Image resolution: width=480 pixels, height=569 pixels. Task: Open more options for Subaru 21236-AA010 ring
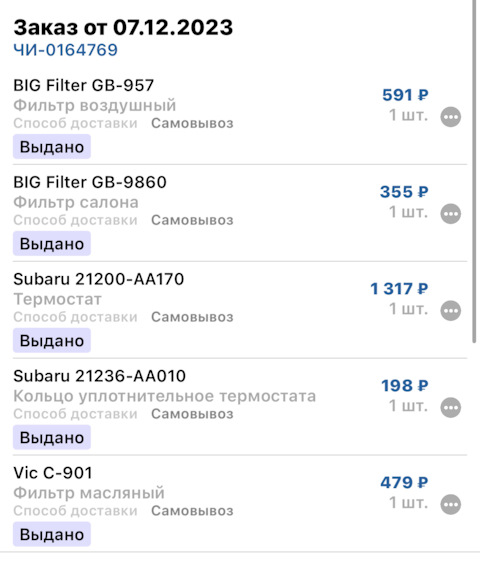point(451,408)
